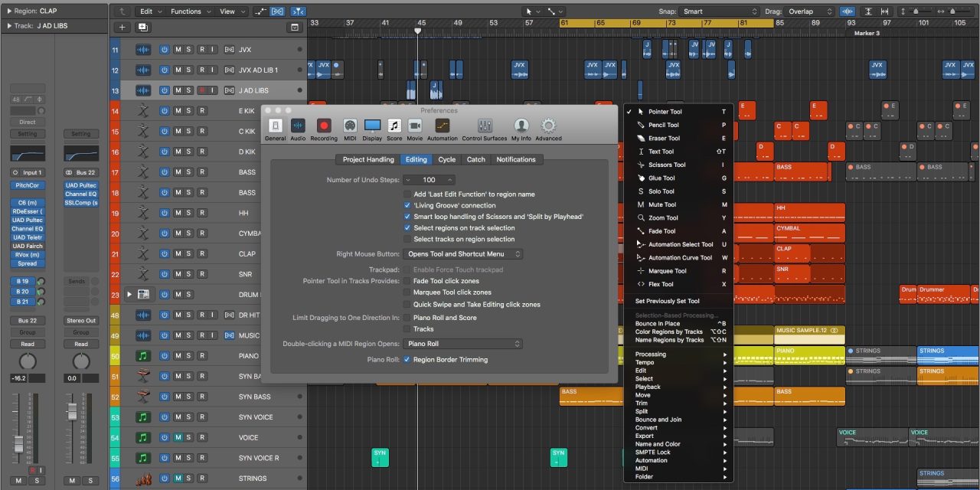980x490 pixels.
Task: Disable Region Border Trimming checkbox
Action: click(408, 360)
